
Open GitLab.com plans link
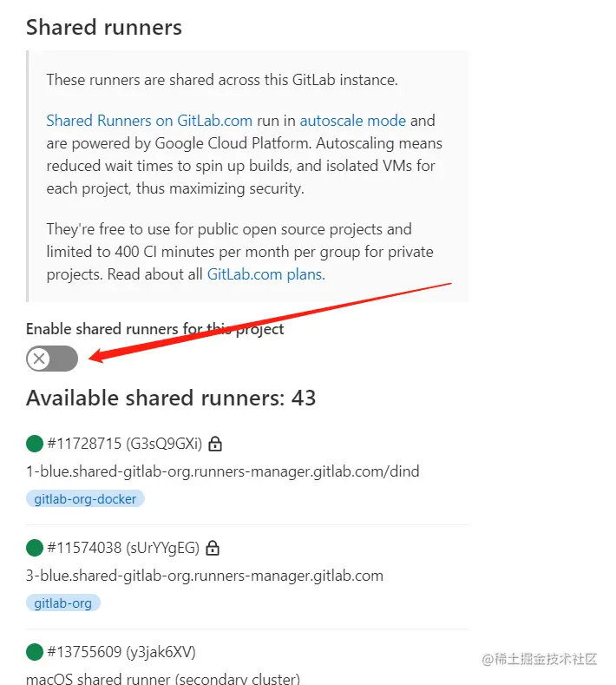point(265,274)
